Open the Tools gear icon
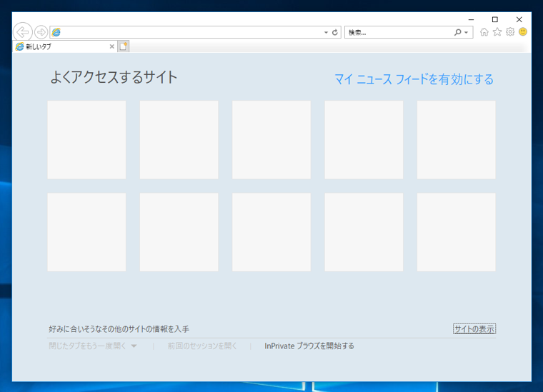 click(510, 32)
